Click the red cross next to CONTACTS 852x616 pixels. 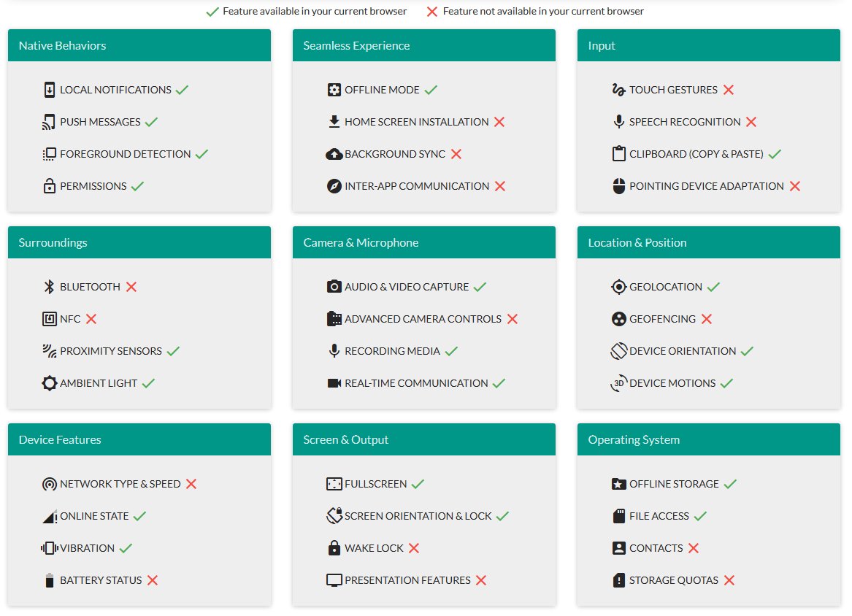694,548
